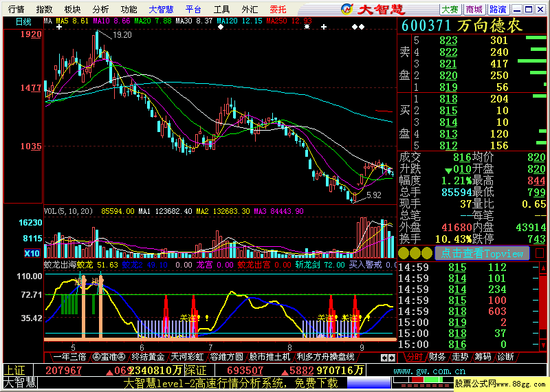Image resolution: width=550 pixels, height=392 pixels.
Task: Switch to the 利多方舟操盘线 tab
Action: 325,357
